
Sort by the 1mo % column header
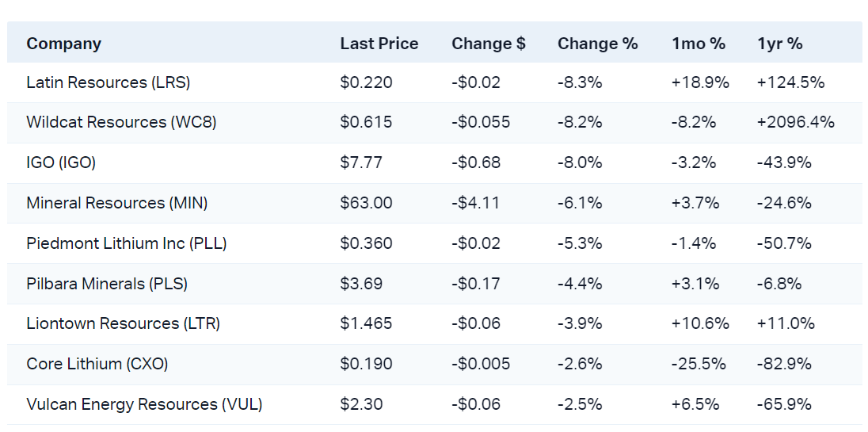(698, 44)
